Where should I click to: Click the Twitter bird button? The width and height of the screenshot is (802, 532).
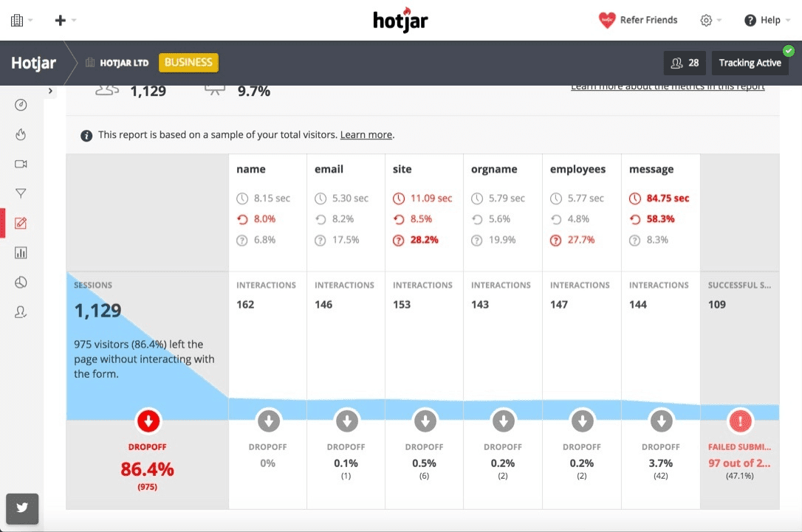point(22,508)
